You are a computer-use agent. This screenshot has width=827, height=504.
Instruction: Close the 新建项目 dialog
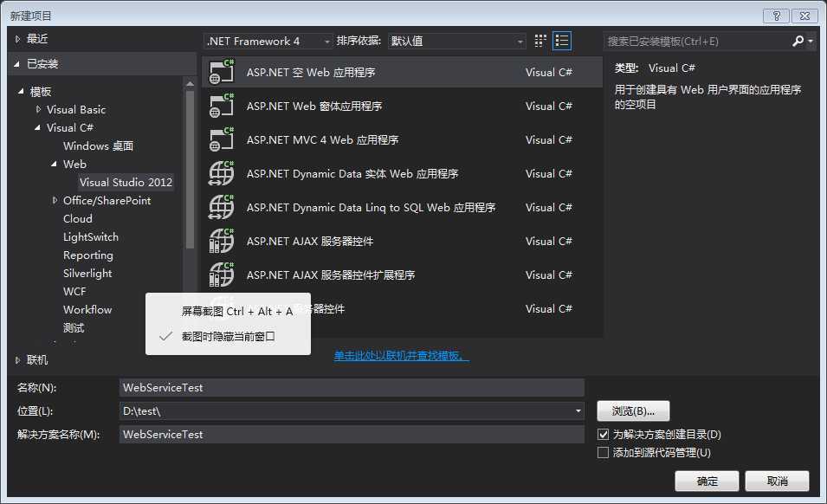(x=804, y=16)
